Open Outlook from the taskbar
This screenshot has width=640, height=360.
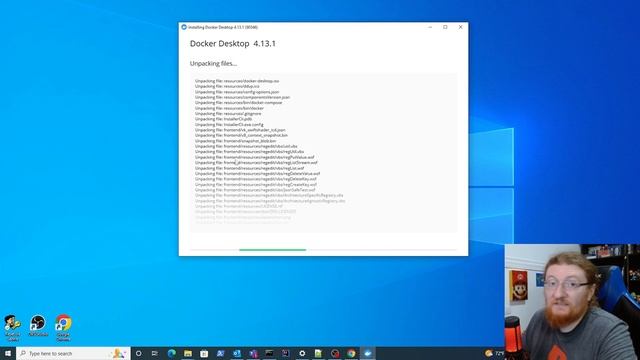[237, 353]
